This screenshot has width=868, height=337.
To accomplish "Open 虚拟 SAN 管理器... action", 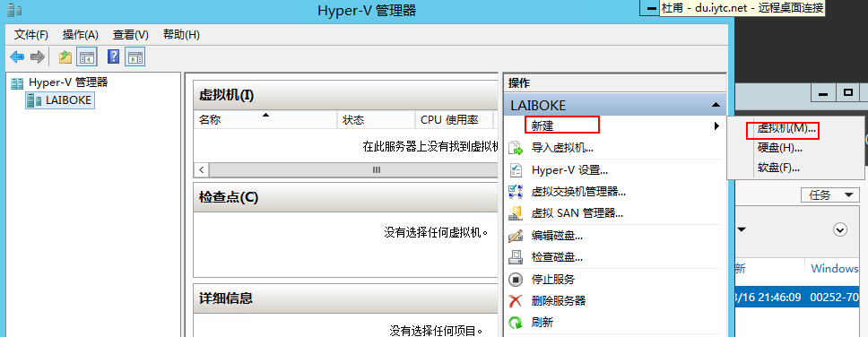I will tap(577, 213).
